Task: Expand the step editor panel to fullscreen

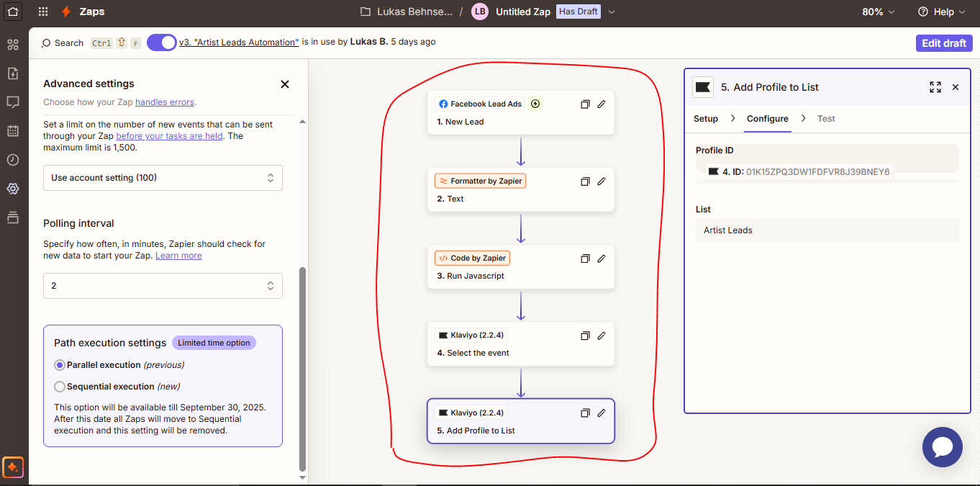Action: tap(935, 87)
